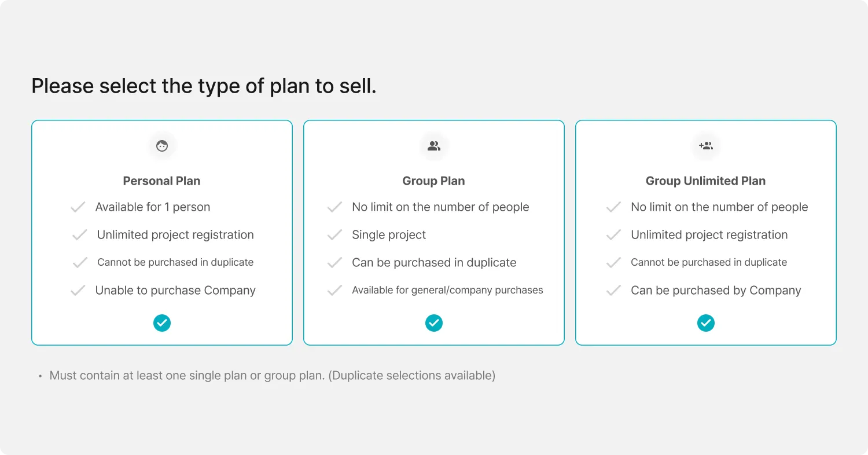Deselect the Personal Plan teal check toggle

[162, 323]
